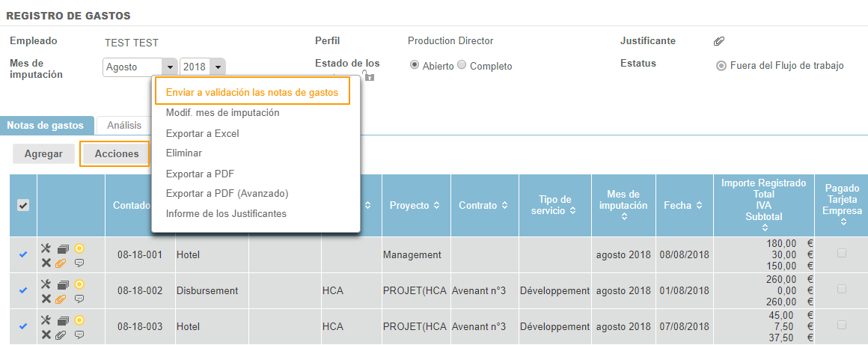This screenshot has width=868, height=345.
Task: Choose 'Enviar a validación las notas de gastos'
Action: 251,92
